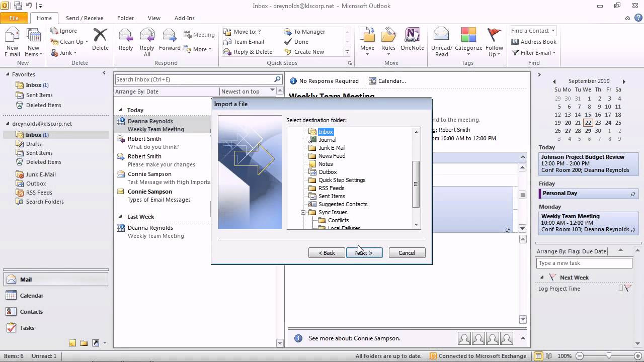644x362 pixels.
Task: Click the Notes shortcut icon in navigation bar
Action: [x=72, y=343]
